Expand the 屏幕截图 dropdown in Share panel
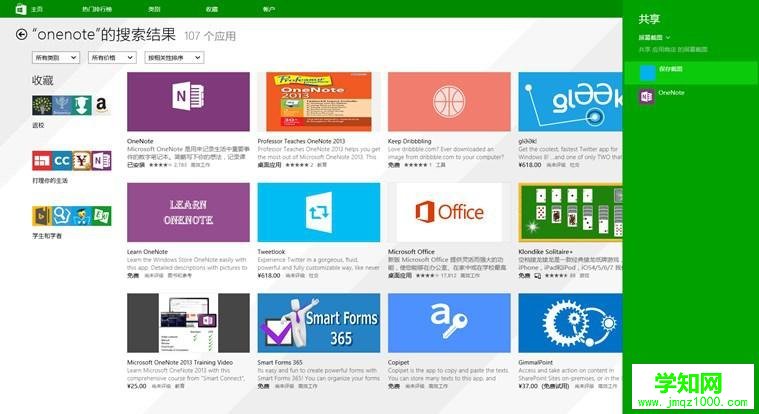This screenshot has height=414, width=759. [x=654, y=37]
